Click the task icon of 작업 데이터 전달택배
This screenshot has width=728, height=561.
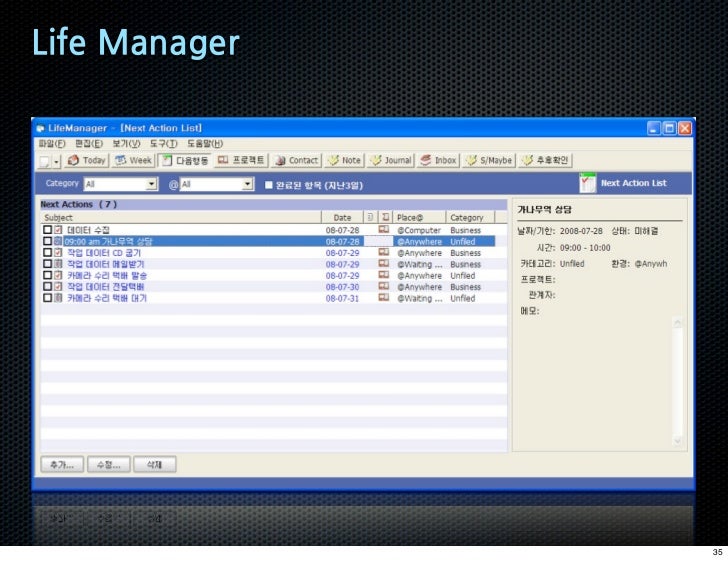(58, 287)
